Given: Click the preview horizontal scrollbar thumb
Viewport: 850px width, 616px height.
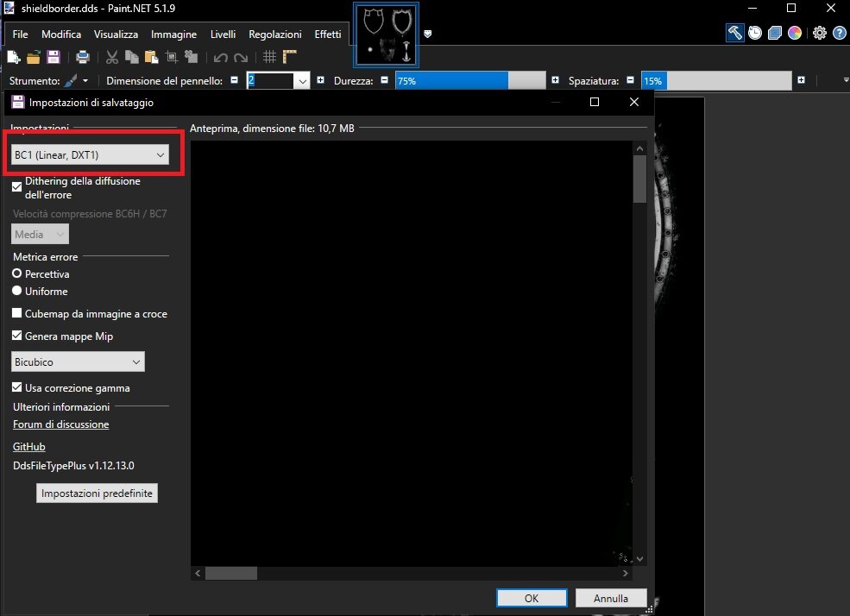Looking at the screenshot, I should click(x=231, y=573).
